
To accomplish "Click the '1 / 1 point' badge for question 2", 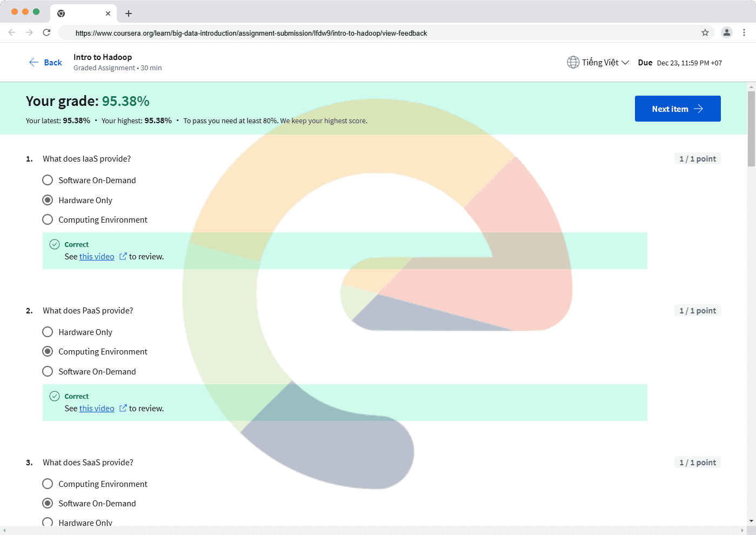I will (698, 311).
